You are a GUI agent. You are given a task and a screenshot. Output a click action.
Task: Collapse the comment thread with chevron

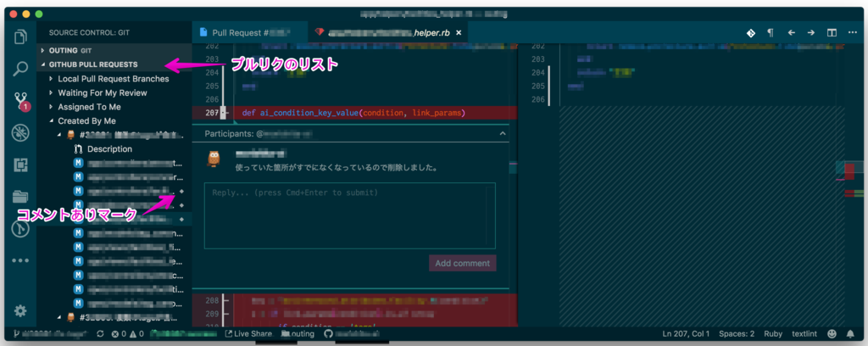click(x=502, y=133)
